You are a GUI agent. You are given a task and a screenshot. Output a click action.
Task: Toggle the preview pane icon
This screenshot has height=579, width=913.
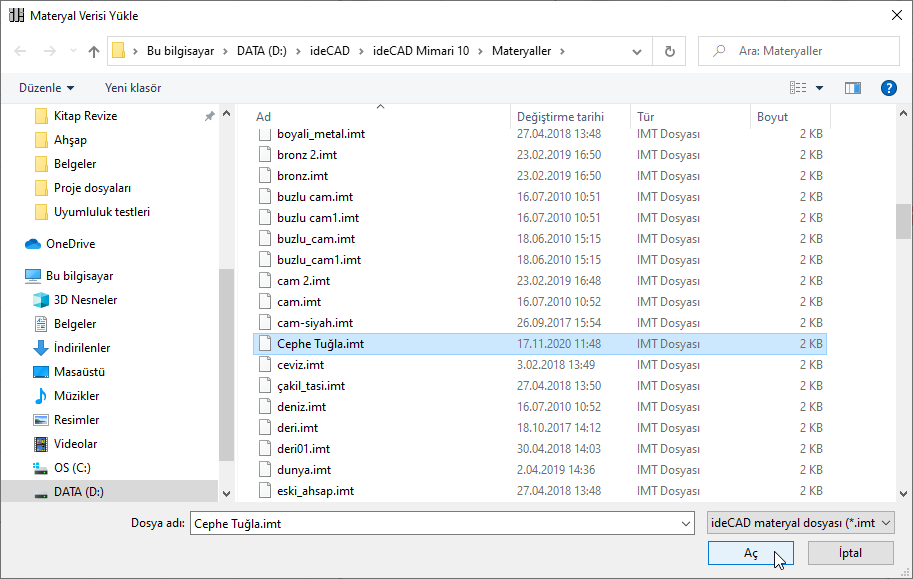pyautogui.click(x=853, y=88)
